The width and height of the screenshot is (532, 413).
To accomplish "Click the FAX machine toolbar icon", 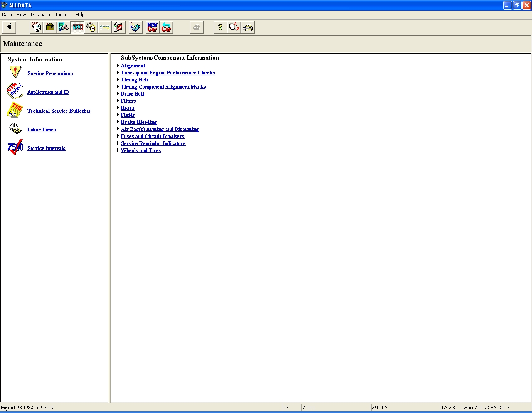I will [248, 27].
